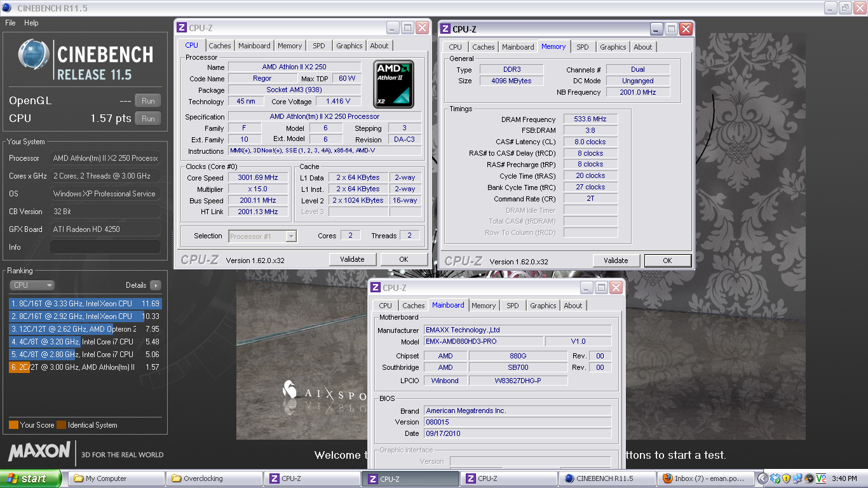The width and height of the screenshot is (868, 488).
Task: Run the CPU benchmark
Action: [148, 118]
